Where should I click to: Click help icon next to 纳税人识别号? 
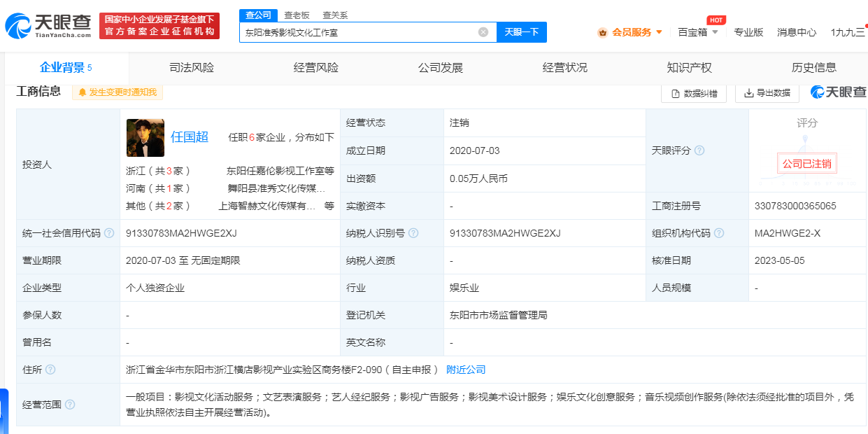pos(413,233)
